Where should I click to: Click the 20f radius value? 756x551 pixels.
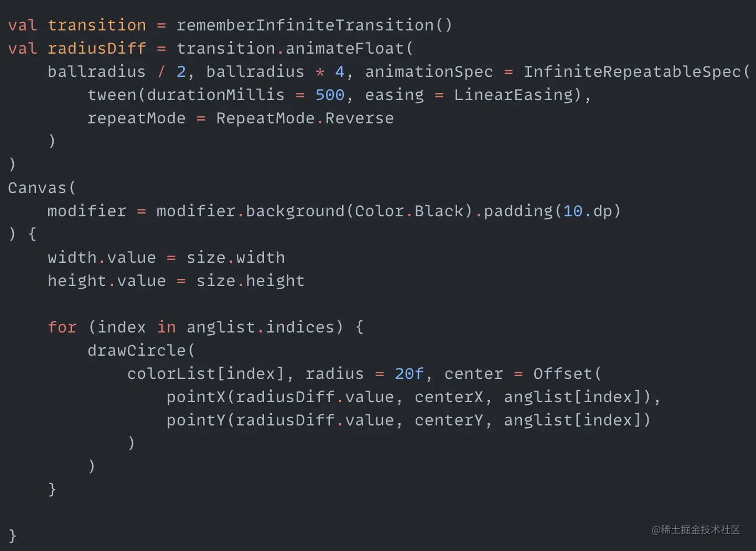pyautogui.click(x=409, y=374)
